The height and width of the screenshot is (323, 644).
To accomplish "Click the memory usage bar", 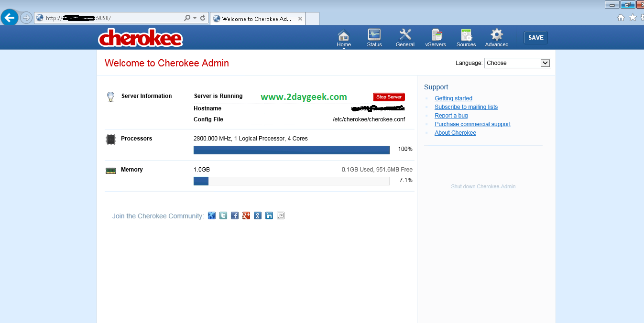I will point(292,181).
